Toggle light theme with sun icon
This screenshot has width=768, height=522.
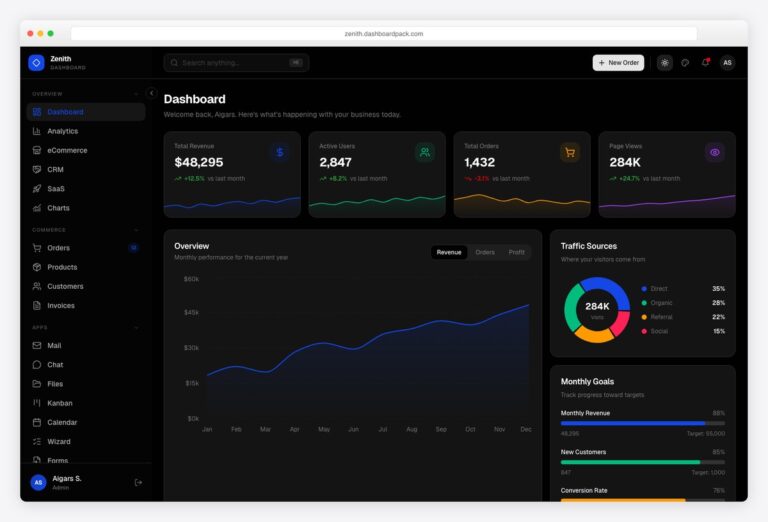click(x=665, y=63)
